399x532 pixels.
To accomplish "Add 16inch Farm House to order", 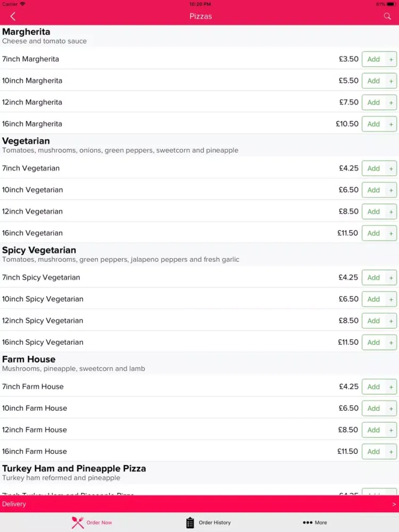I will tap(373, 452).
